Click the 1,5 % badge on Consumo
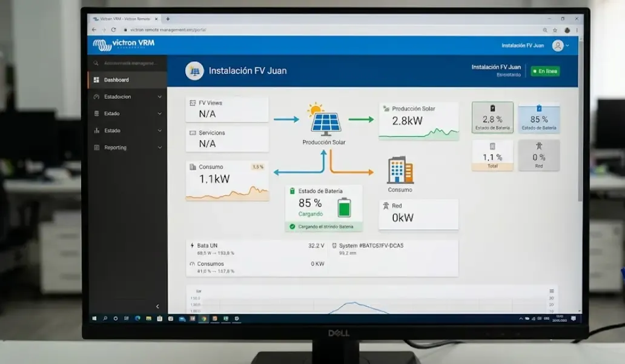The width and height of the screenshot is (625, 364). point(258,167)
